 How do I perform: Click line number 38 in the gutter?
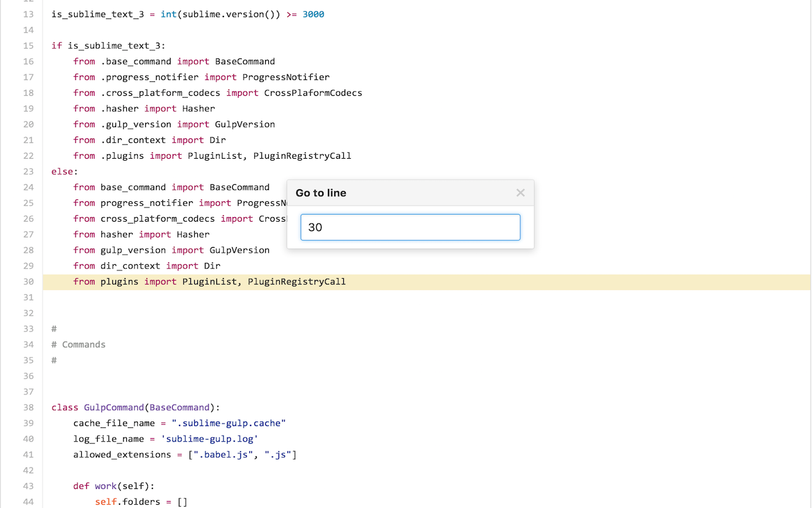[x=28, y=407]
